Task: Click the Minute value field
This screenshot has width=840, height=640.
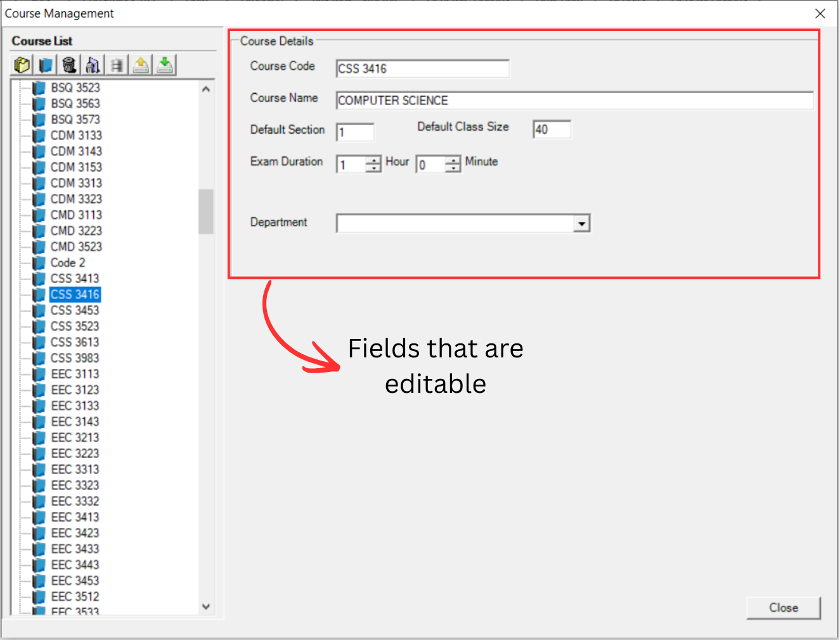Action: [x=431, y=165]
